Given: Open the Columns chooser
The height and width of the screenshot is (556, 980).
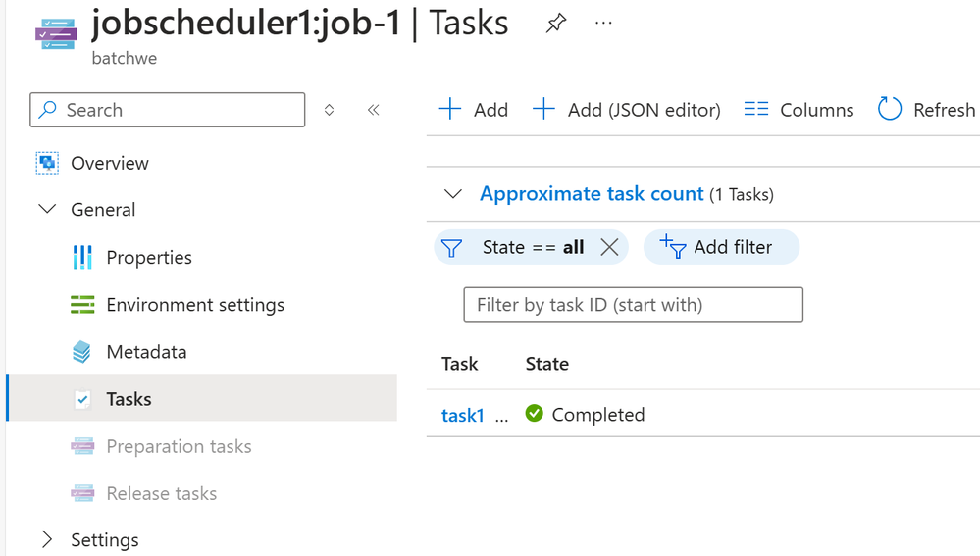Looking at the screenshot, I should tap(799, 110).
